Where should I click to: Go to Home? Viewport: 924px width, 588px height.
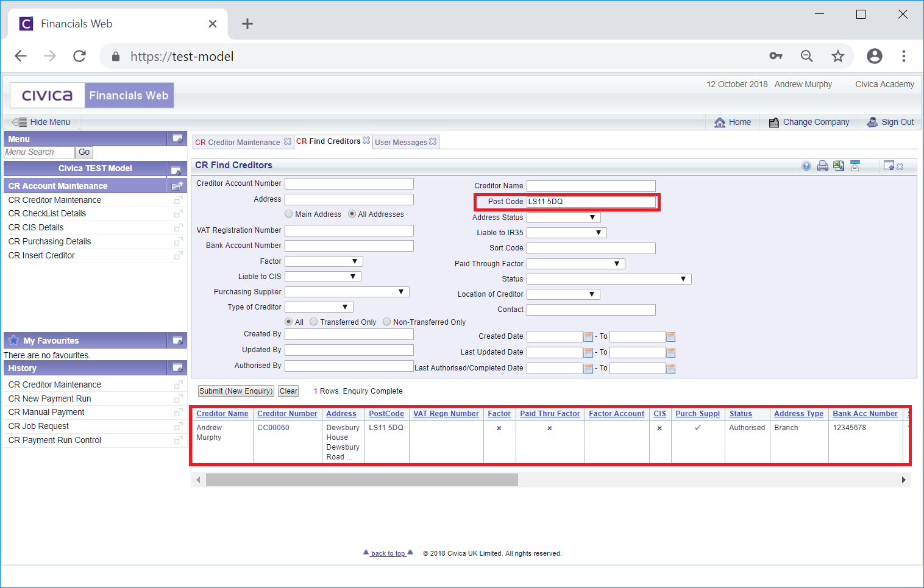click(x=733, y=122)
